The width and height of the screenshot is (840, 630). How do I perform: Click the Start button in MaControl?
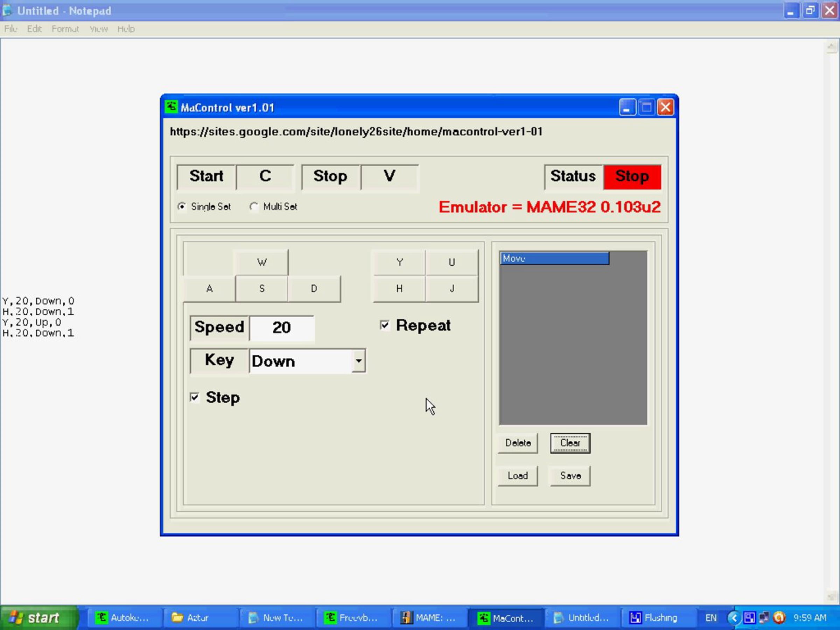coord(206,177)
